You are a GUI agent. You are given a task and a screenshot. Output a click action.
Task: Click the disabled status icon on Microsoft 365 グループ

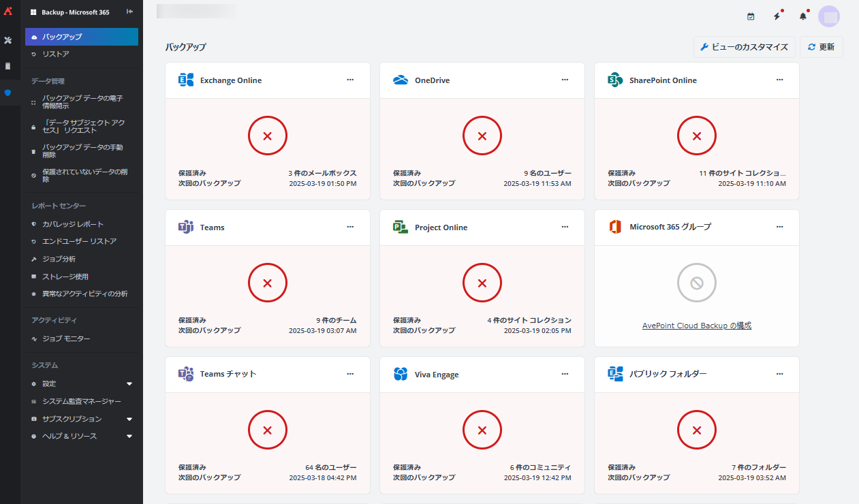point(697,283)
